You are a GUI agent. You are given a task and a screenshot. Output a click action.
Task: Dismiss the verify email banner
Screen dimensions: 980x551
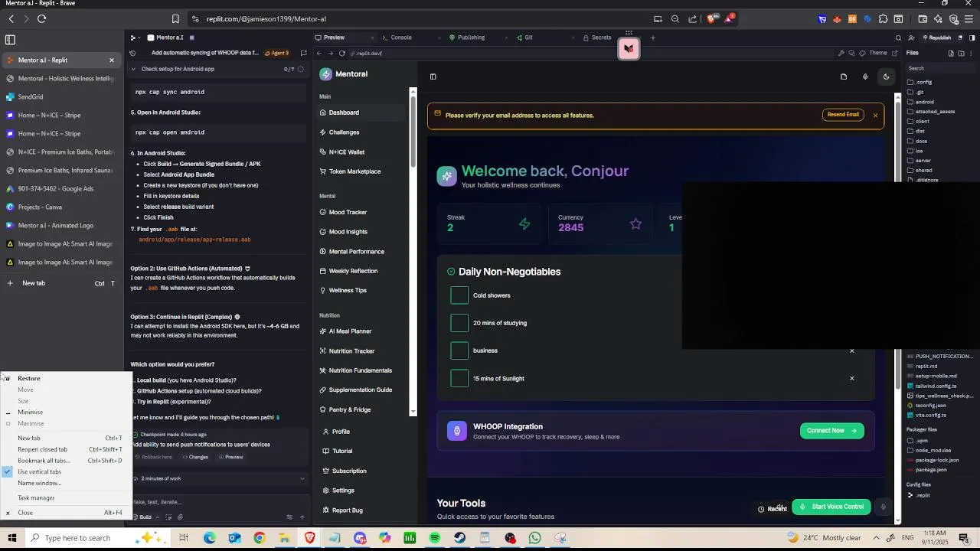[875, 115]
